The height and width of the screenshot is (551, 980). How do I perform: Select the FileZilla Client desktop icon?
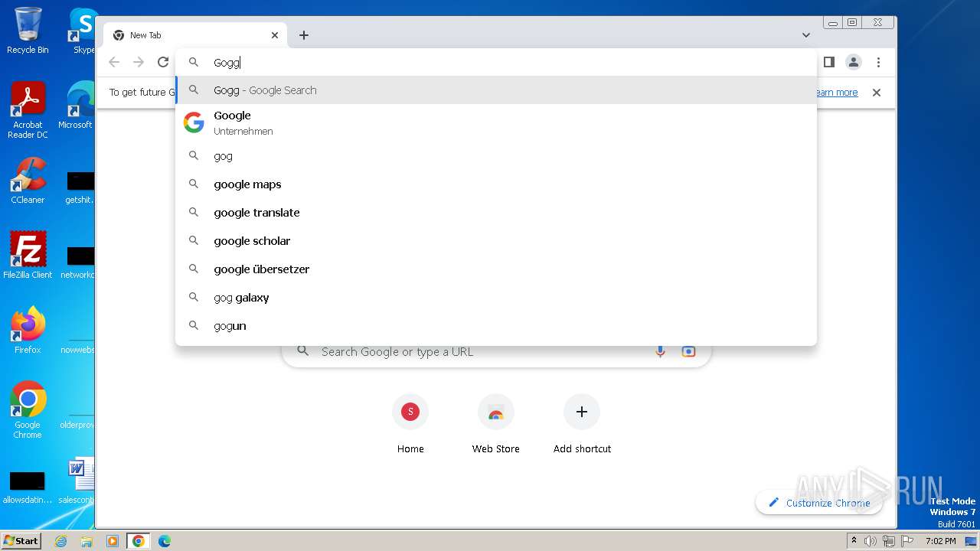pyautogui.click(x=28, y=255)
